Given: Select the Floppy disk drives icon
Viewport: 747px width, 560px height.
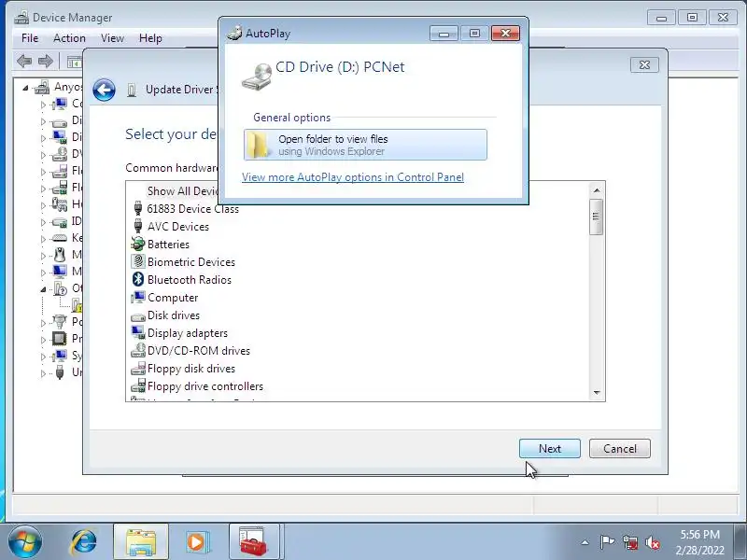Looking at the screenshot, I should (x=137, y=368).
